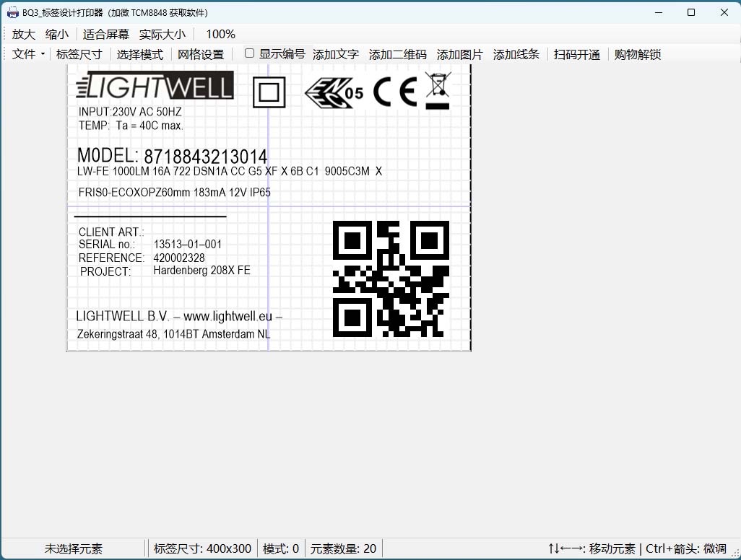Open 网格设置 grid settings
Screen dimensions: 741x560
(201, 54)
